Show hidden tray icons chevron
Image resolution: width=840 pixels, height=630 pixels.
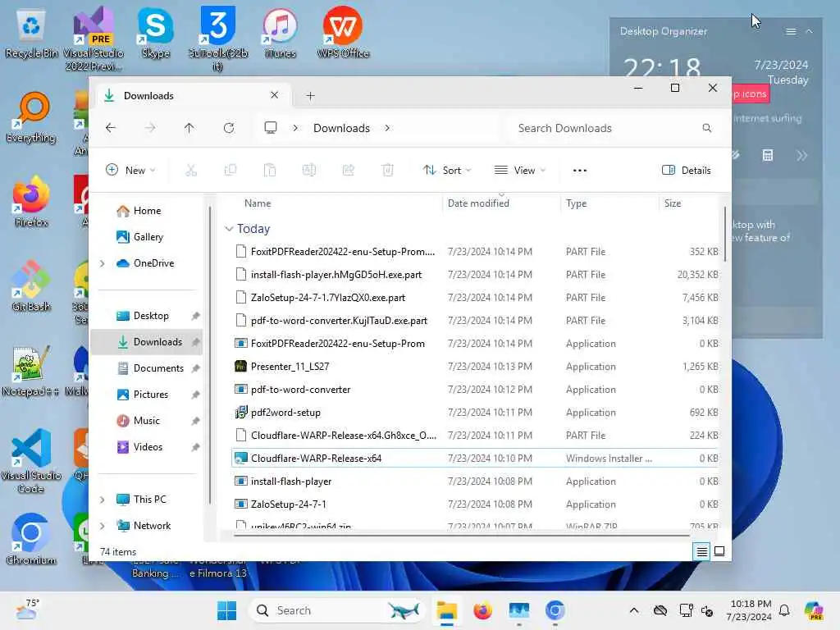point(634,610)
